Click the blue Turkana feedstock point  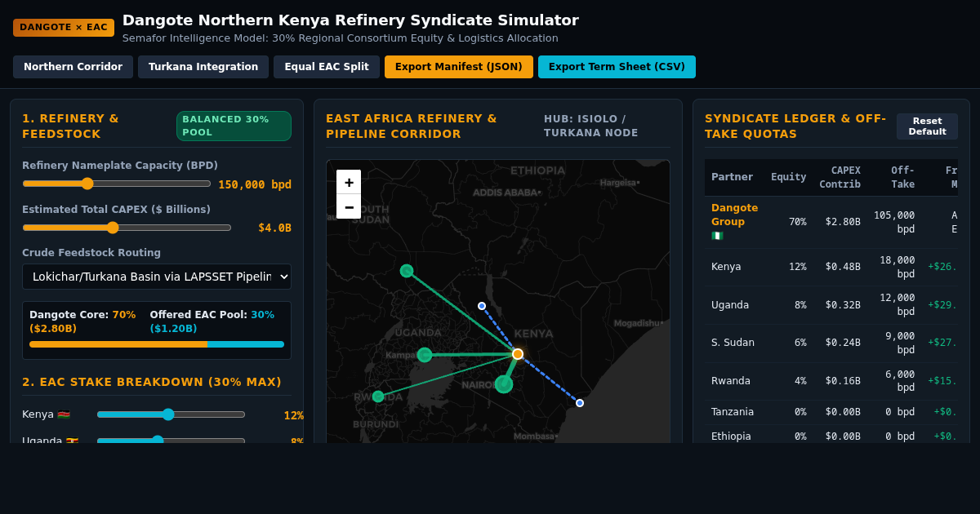(482, 306)
